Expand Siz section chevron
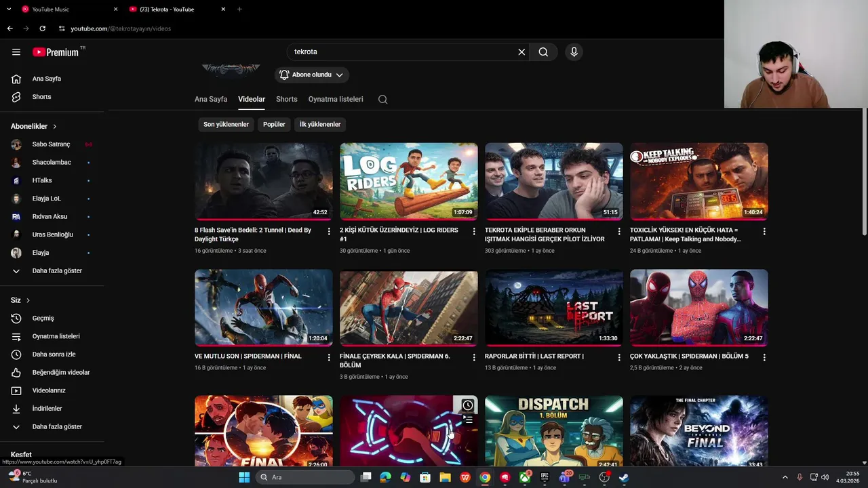Viewport: 868px width, 488px height. 28,300
